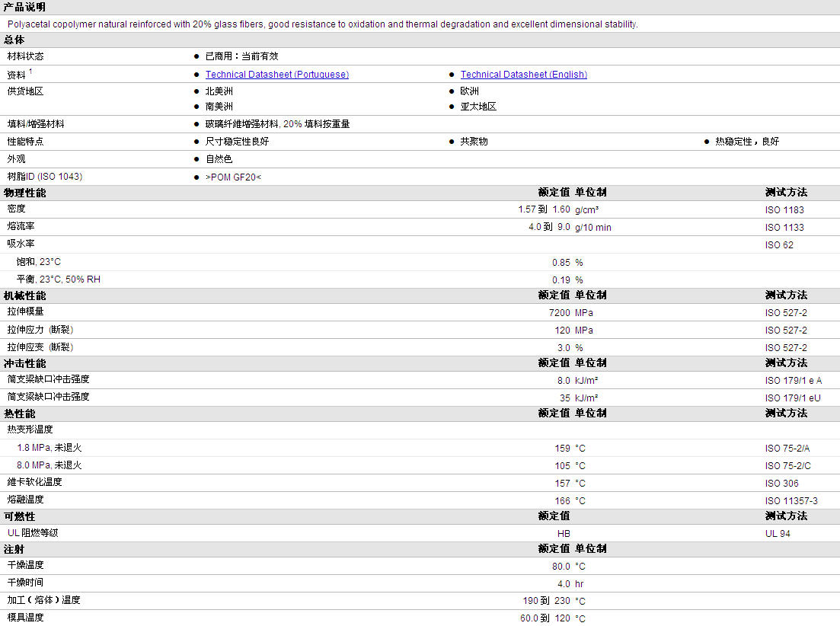
Task: Open the Technical Datasheet (English) link
Action: pos(523,75)
